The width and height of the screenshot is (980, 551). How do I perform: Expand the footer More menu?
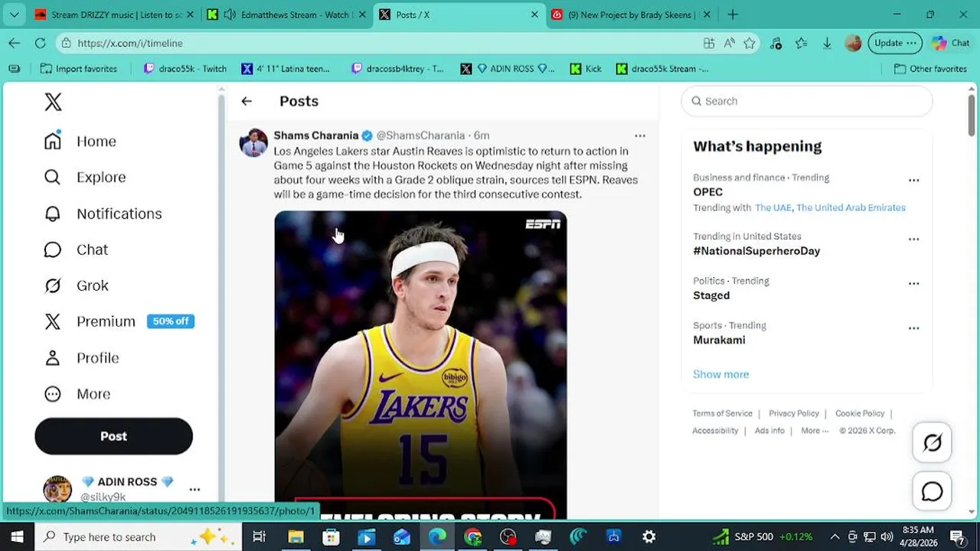coord(815,431)
